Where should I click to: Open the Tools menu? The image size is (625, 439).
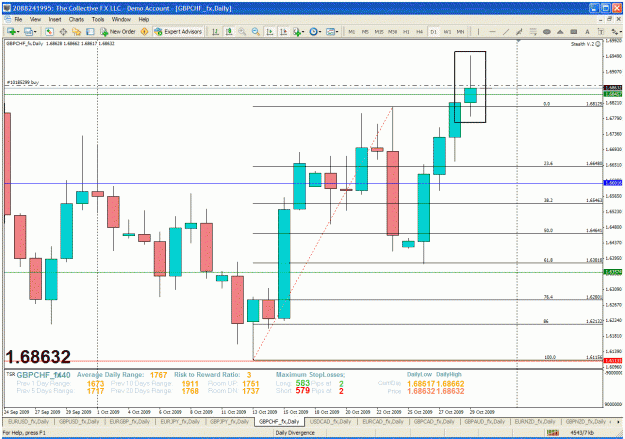(98, 19)
